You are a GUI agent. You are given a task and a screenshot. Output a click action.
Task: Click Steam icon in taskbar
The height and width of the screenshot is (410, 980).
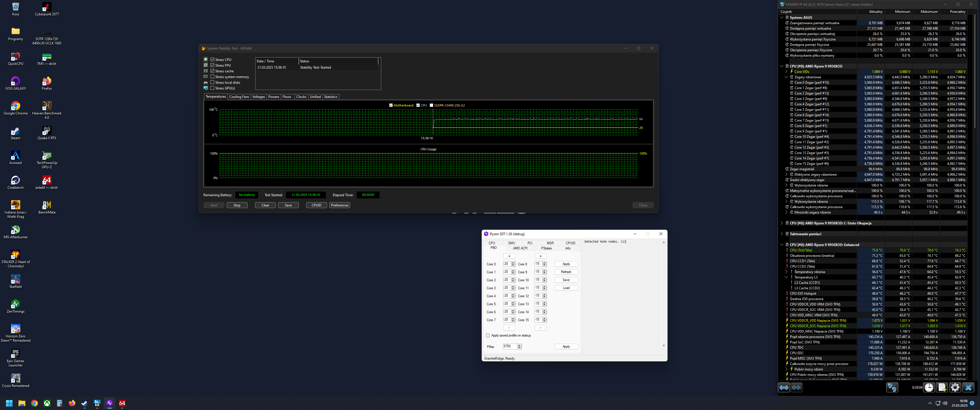[x=84, y=403]
